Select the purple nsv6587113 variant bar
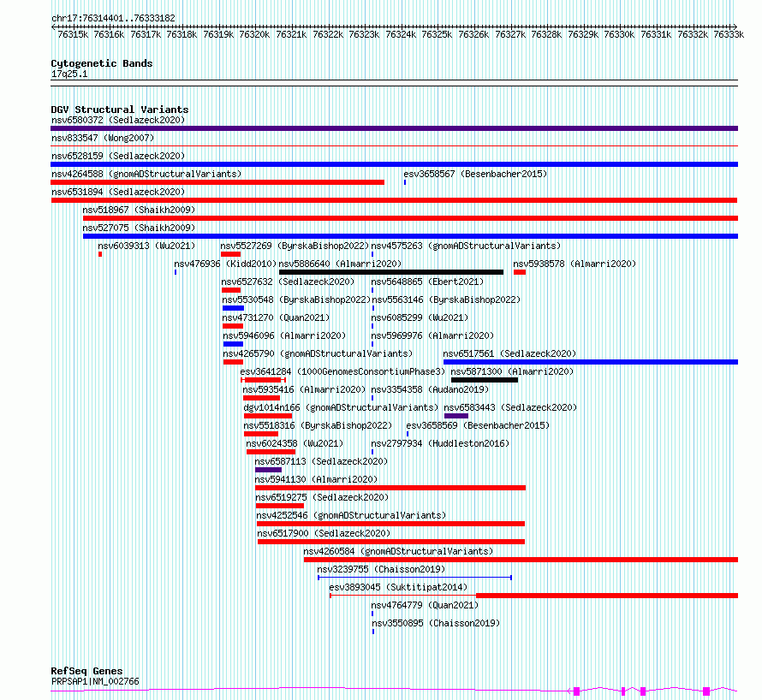Image resolution: width=762 pixels, height=700 pixels. (x=268, y=470)
